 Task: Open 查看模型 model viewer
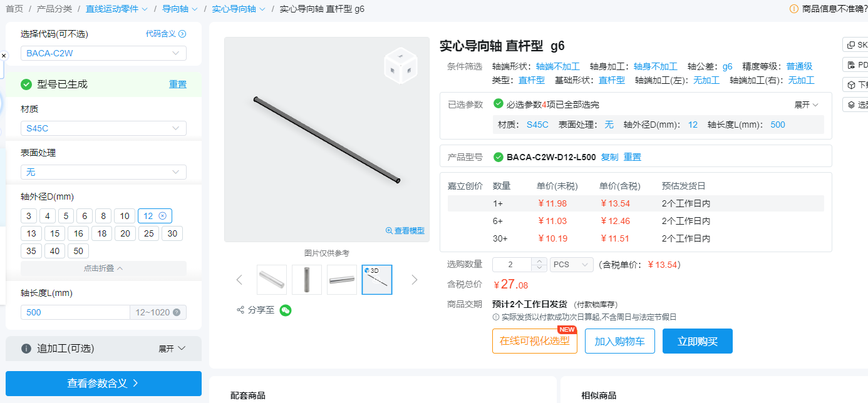405,230
